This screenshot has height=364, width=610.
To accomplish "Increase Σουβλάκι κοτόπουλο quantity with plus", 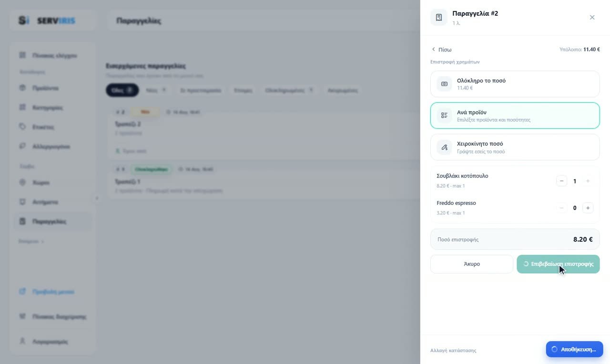I will [x=588, y=181].
